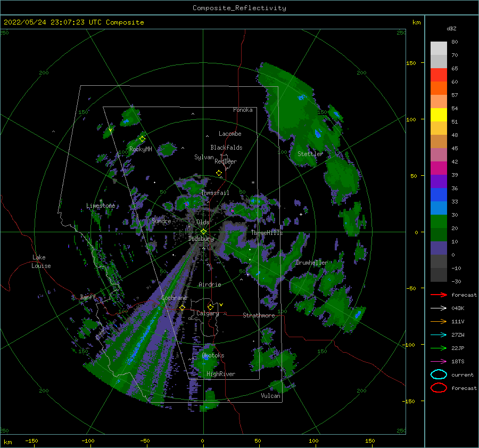Click the Okotoks city label
Screen dimensions: 479x448
(x=213, y=355)
